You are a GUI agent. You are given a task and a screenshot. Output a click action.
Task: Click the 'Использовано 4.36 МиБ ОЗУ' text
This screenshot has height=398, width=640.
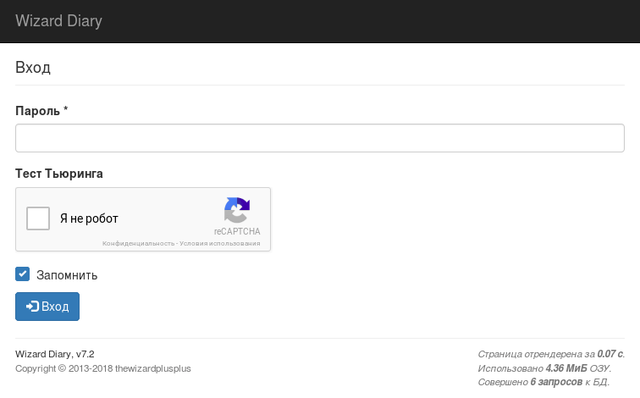tap(544, 368)
